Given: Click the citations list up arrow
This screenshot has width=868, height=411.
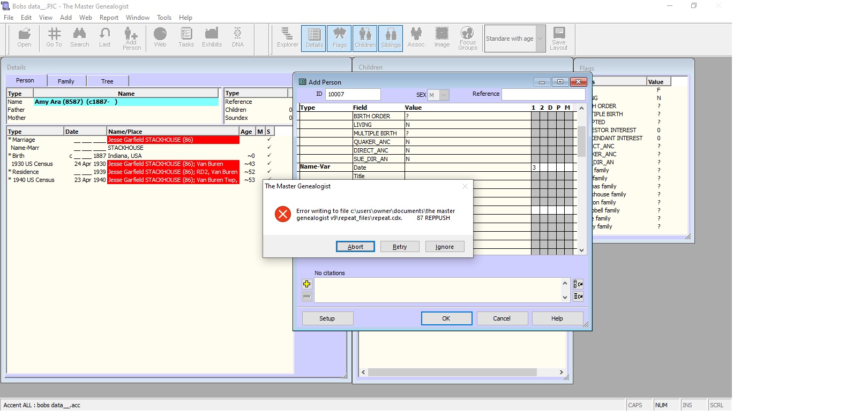Looking at the screenshot, I should click(x=565, y=283).
